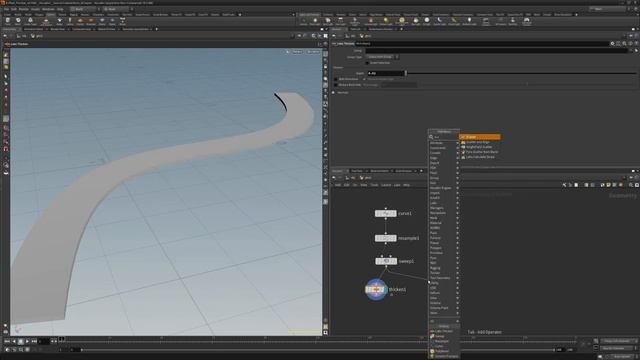Choose the highlighted Scatter result
The width and height of the screenshot is (640, 360).
tap(480, 137)
